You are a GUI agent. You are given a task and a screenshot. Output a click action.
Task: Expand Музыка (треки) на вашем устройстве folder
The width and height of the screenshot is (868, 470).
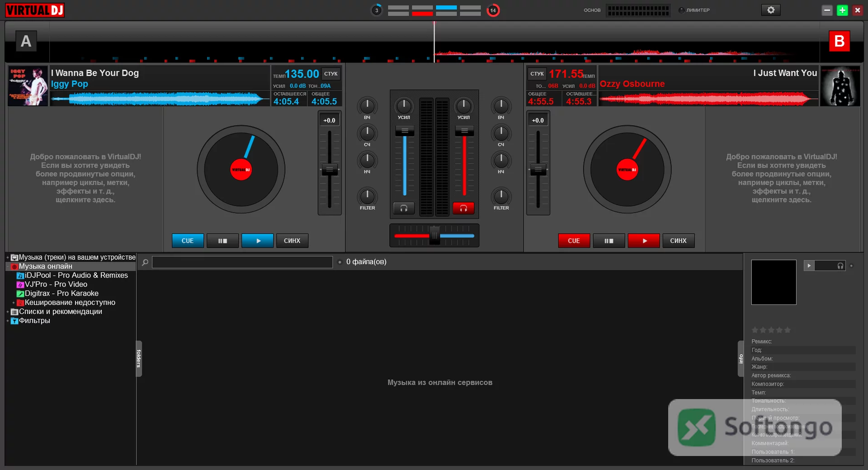pyautogui.click(x=8, y=258)
